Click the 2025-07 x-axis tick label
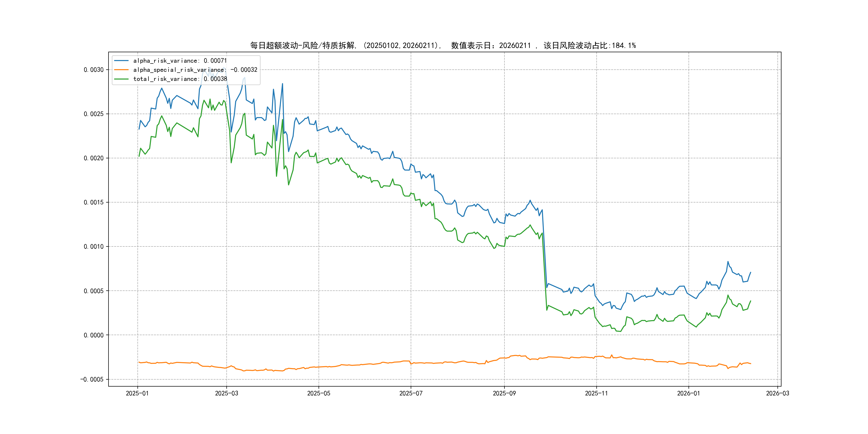Viewport: 868px width, 434px height. 411,393
